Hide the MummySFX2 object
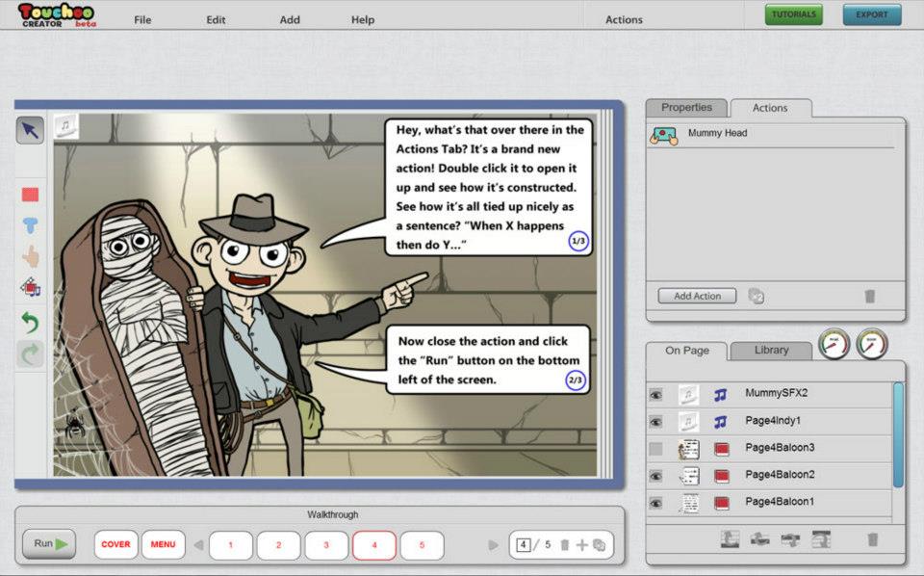The width and height of the screenshot is (924, 576). (655, 395)
